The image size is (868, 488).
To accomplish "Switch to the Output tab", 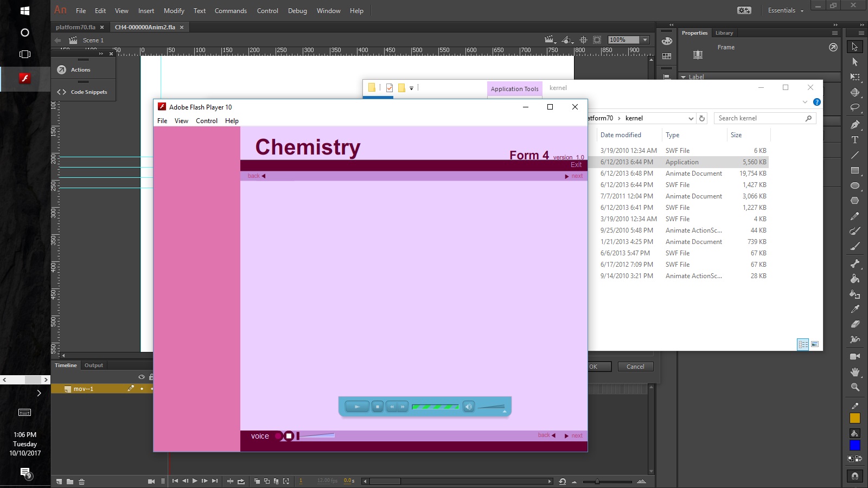I will tap(94, 365).
